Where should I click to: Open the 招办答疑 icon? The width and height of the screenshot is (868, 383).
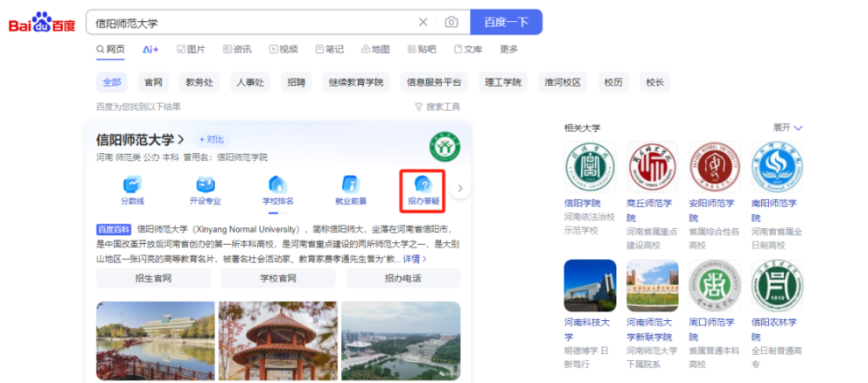(x=423, y=191)
